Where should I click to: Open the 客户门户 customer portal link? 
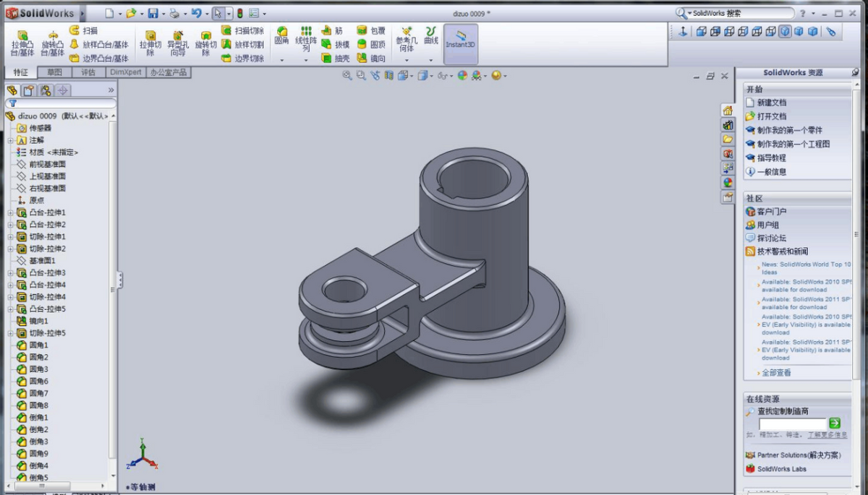(x=772, y=212)
